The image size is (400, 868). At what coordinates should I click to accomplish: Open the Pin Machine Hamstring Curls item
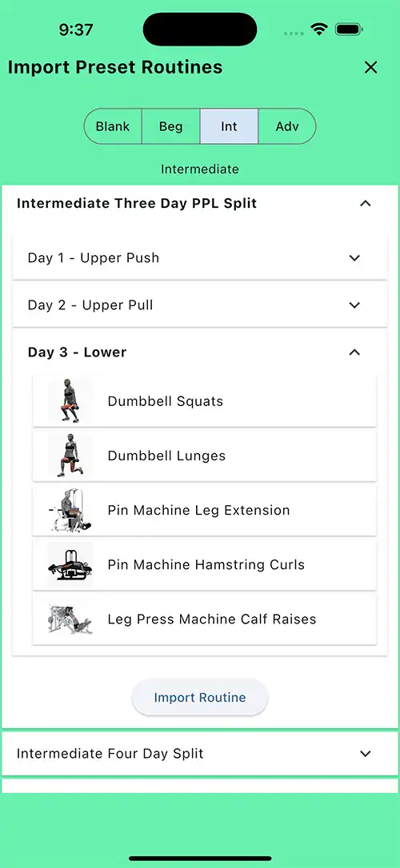click(205, 564)
